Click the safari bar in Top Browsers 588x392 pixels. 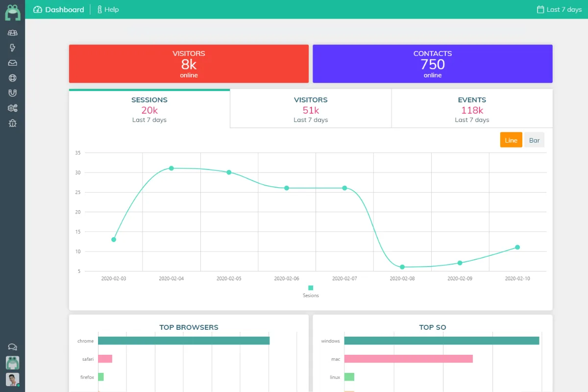click(x=105, y=359)
